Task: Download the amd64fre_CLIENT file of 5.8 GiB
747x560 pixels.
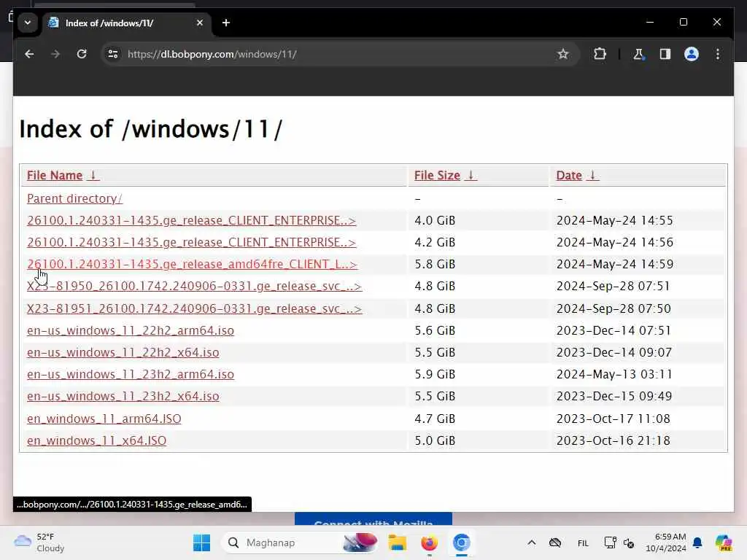Action: (192, 264)
